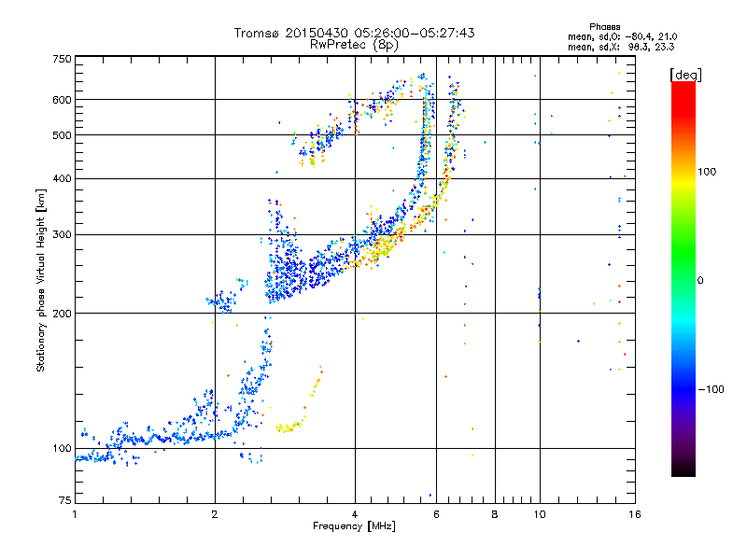Click the "Phases" heading above the statistics
This screenshot has width=747, height=560.
tap(604, 27)
